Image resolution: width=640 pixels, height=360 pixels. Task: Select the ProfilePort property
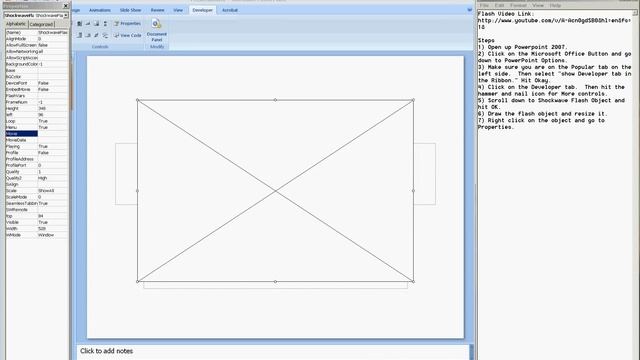pyautogui.click(x=37, y=165)
